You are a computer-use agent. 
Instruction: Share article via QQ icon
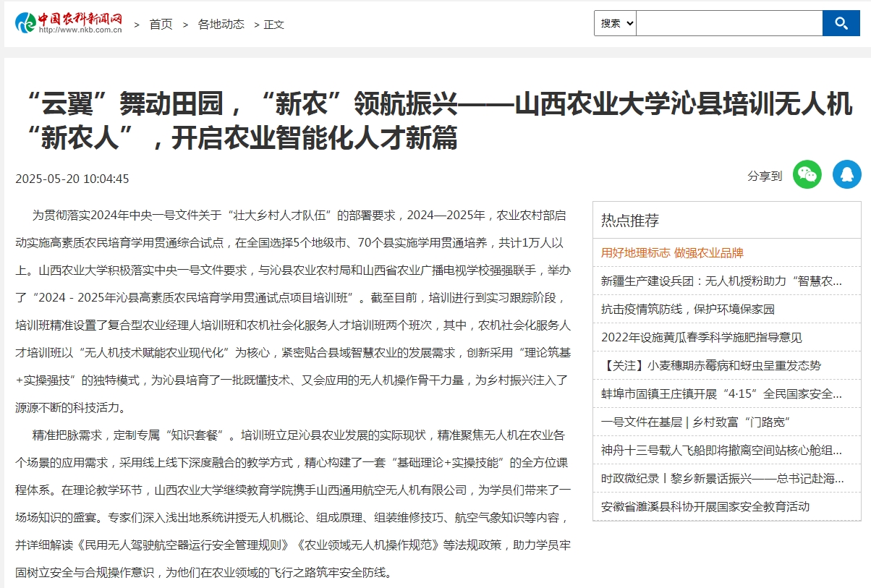coord(847,174)
